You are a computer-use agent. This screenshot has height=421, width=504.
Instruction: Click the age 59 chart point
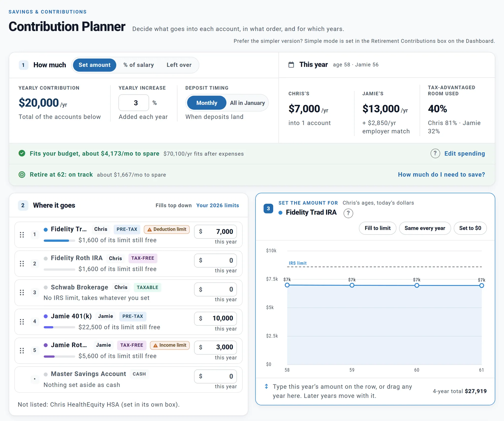pyautogui.click(x=352, y=285)
